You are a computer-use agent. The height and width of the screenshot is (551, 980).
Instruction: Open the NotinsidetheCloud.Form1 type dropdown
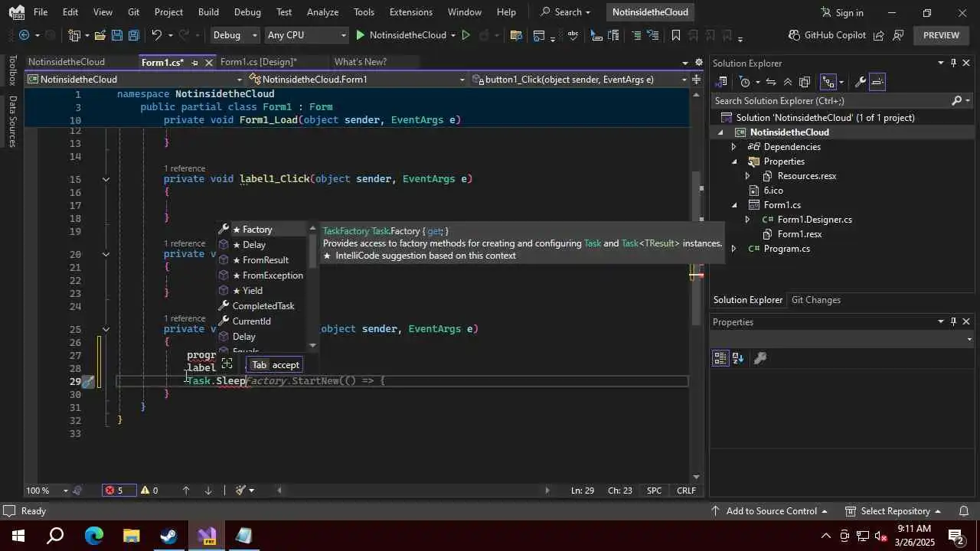point(357,80)
